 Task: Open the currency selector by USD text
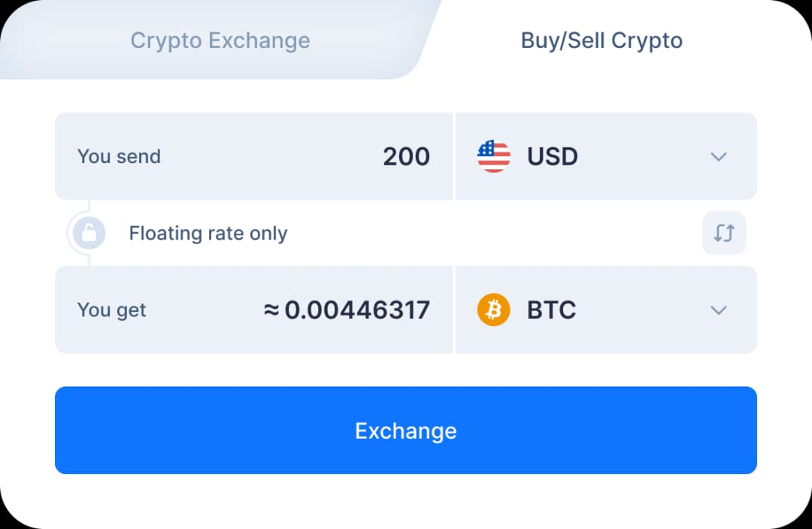pos(553,156)
